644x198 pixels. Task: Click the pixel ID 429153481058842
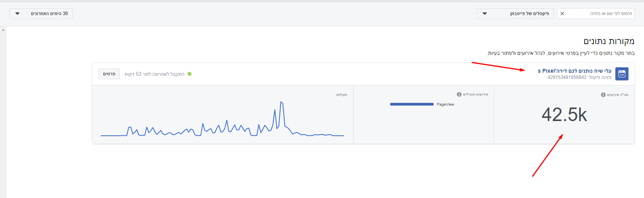tap(567, 77)
